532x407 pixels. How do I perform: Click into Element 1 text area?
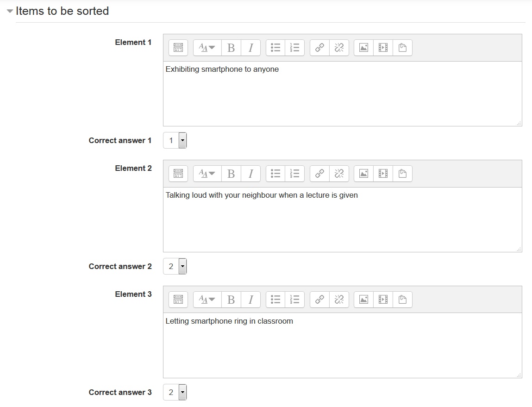(342, 94)
